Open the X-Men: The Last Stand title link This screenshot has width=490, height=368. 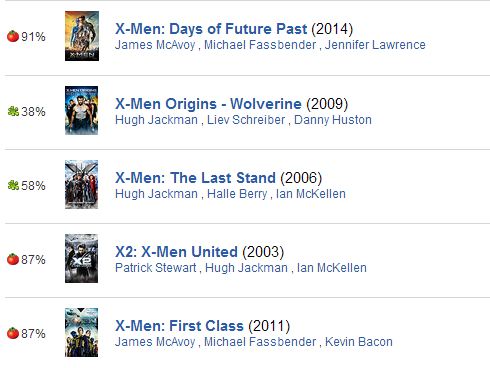pyautogui.click(x=195, y=178)
